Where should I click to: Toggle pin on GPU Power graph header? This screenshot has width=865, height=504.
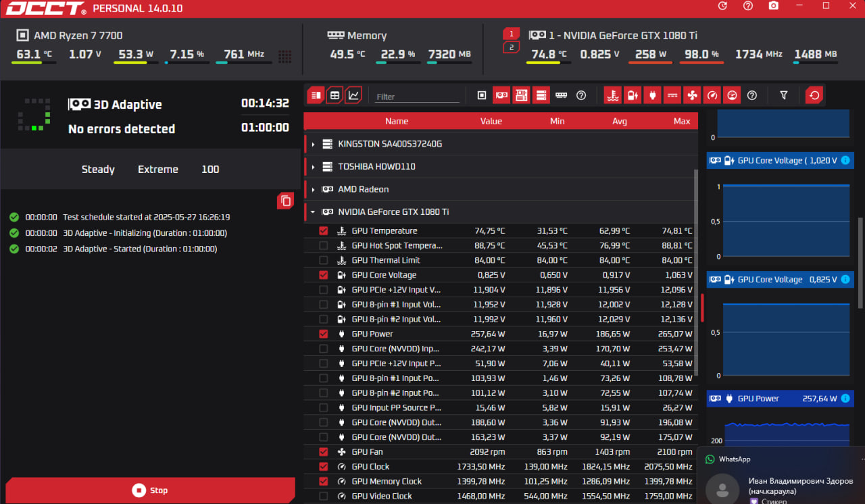[x=845, y=399]
